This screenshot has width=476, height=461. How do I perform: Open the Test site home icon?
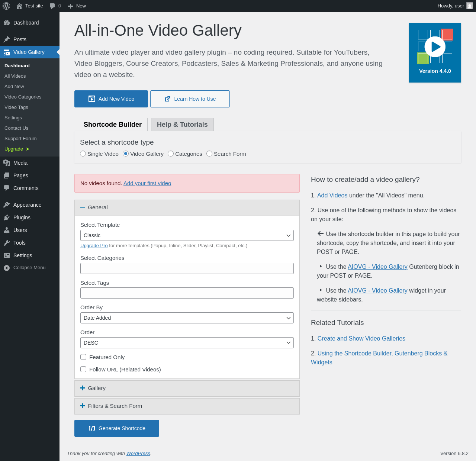(19, 6)
